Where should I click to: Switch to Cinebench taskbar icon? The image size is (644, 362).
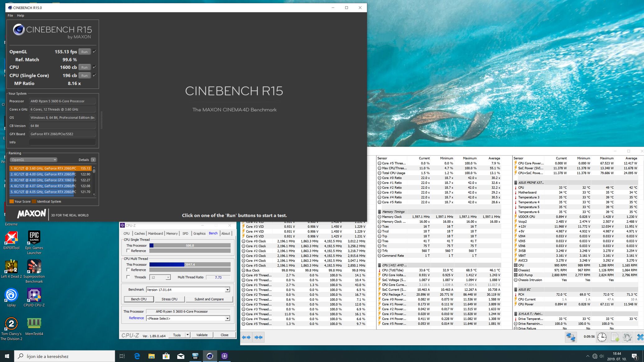tap(210, 356)
